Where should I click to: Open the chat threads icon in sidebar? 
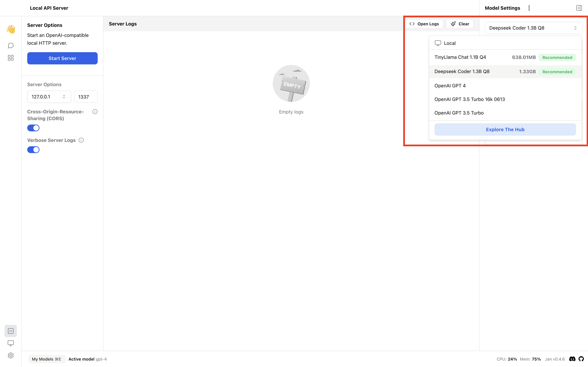click(11, 45)
